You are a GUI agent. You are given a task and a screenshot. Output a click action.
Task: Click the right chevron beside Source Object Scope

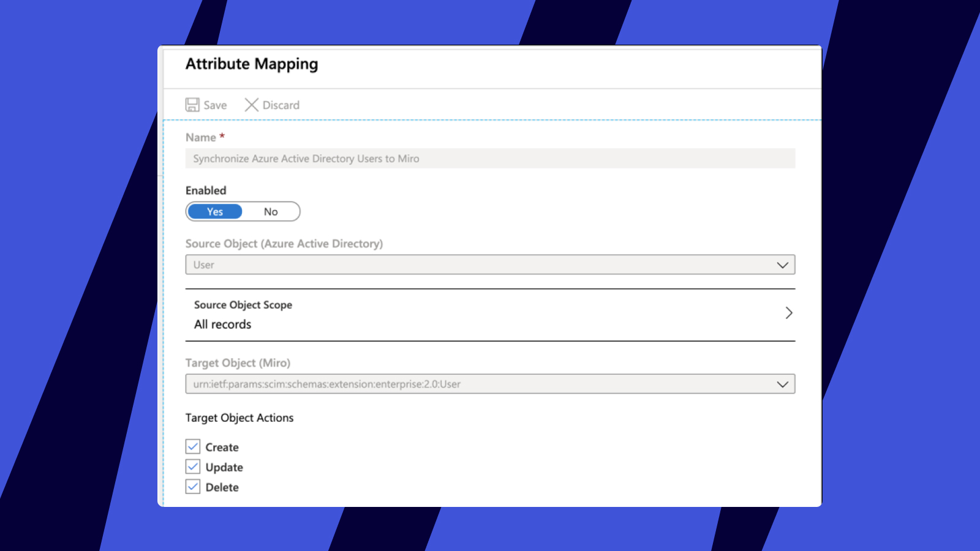(x=789, y=313)
